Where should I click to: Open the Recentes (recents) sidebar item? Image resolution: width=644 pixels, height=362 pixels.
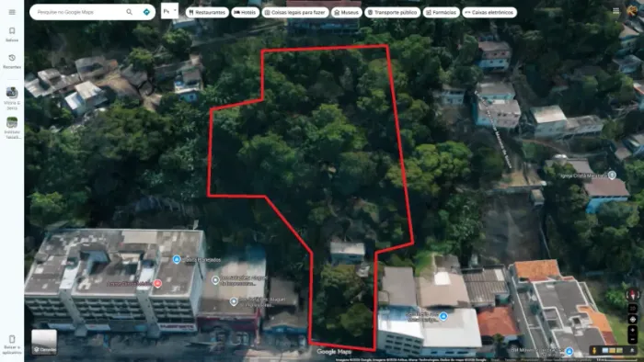(x=12, y=62)
